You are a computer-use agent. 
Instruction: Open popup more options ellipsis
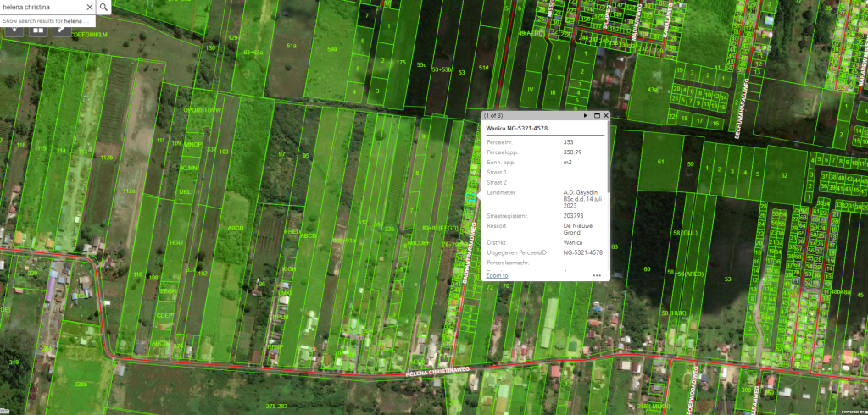pos(597,275)
